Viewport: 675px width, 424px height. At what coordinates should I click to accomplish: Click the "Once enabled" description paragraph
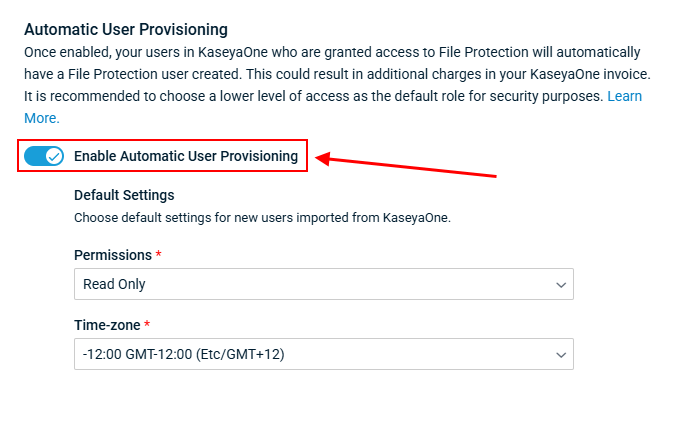(330, 52)
